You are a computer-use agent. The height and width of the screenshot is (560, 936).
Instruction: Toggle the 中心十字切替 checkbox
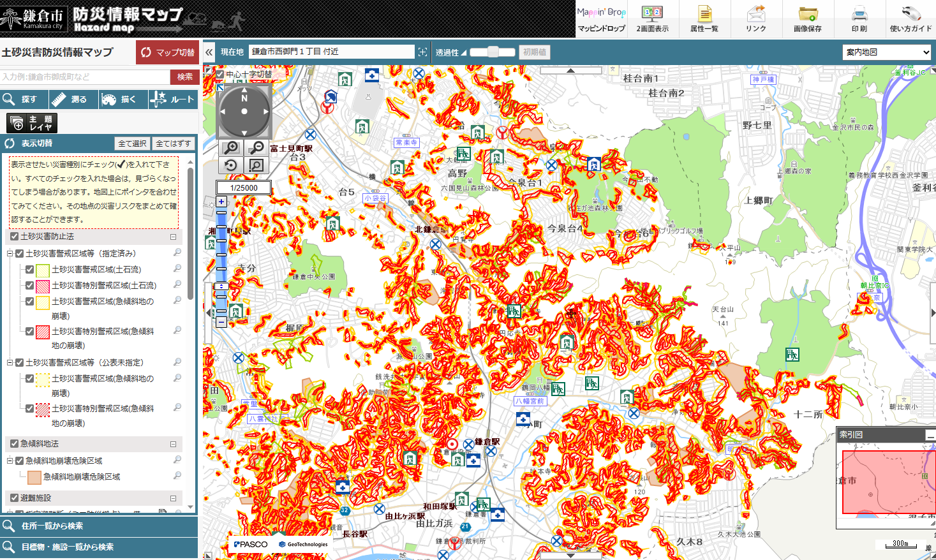[220, 75]
